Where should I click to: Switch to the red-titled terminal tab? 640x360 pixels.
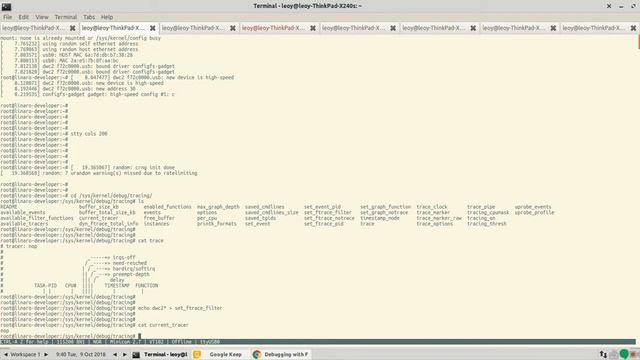tap(273, 28)
